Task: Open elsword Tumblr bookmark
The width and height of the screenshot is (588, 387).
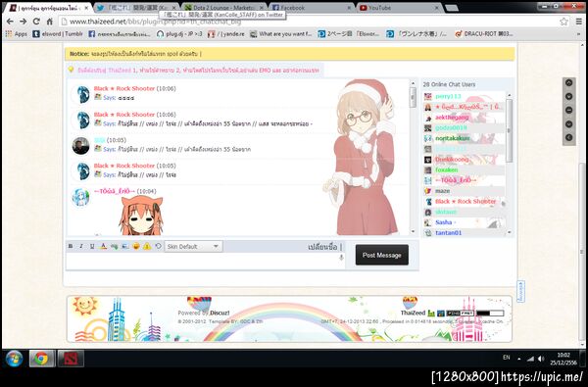Action: 58,33
